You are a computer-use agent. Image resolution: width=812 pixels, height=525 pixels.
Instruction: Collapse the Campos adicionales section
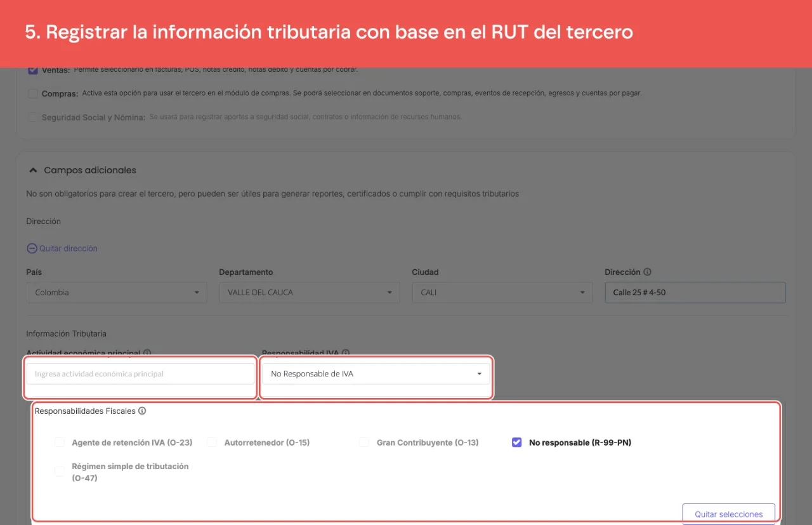tap(33, 170)
